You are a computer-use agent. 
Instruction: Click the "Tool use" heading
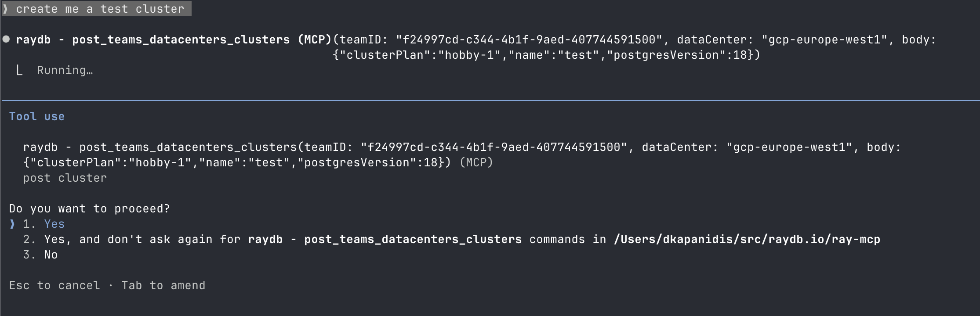click(x=37, y=116)
